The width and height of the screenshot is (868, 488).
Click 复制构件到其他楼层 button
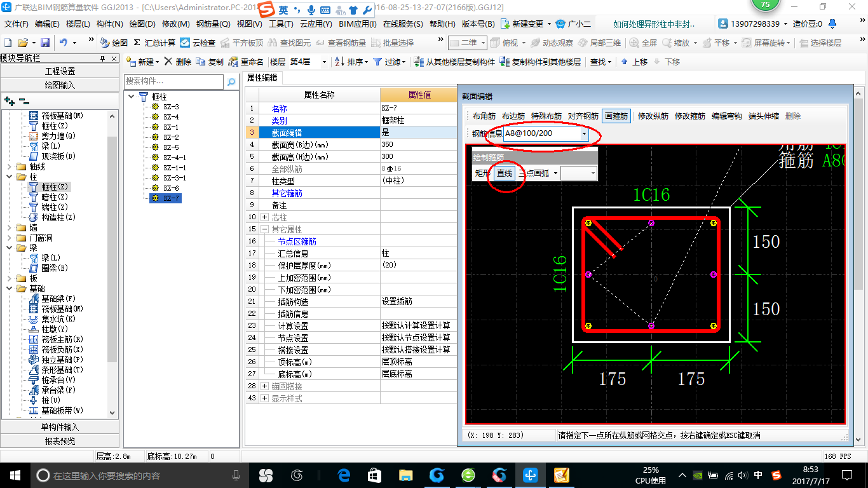point(540,62)
